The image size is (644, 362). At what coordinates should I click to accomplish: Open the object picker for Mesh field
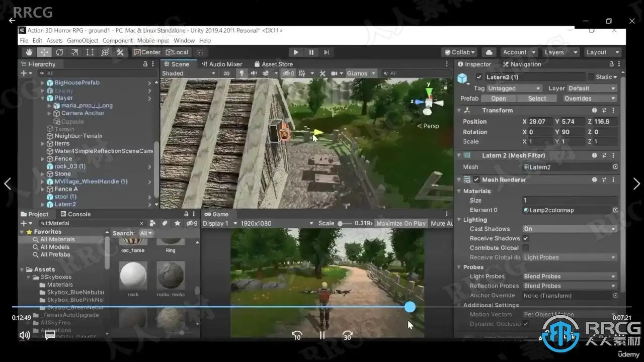[615, 167]
